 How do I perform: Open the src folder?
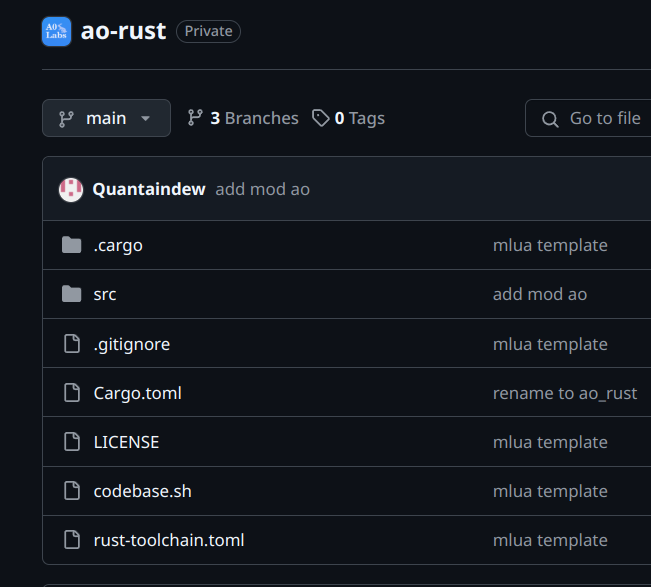coord(105,294)
